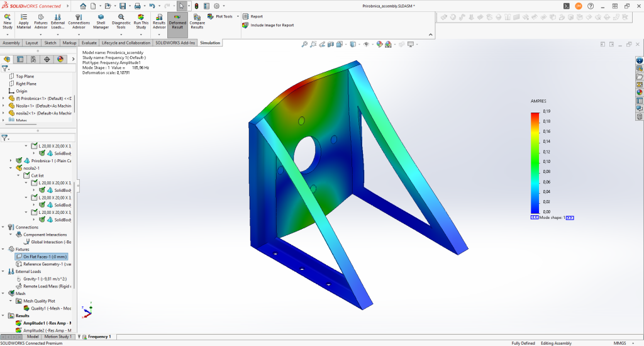Open the DimXpertManager crosshair tab
This screenshot has width=644, height=346.
tap(47, 59)
